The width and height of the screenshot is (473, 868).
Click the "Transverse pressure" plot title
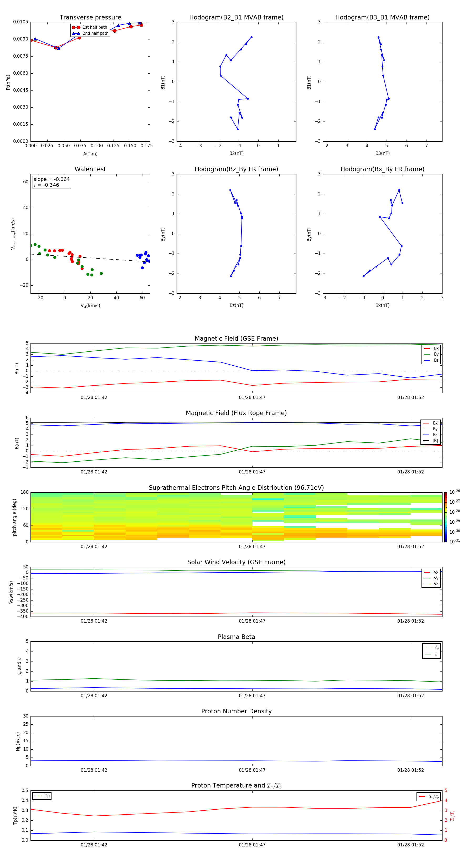pyautogui.click(x=90, y=18)
